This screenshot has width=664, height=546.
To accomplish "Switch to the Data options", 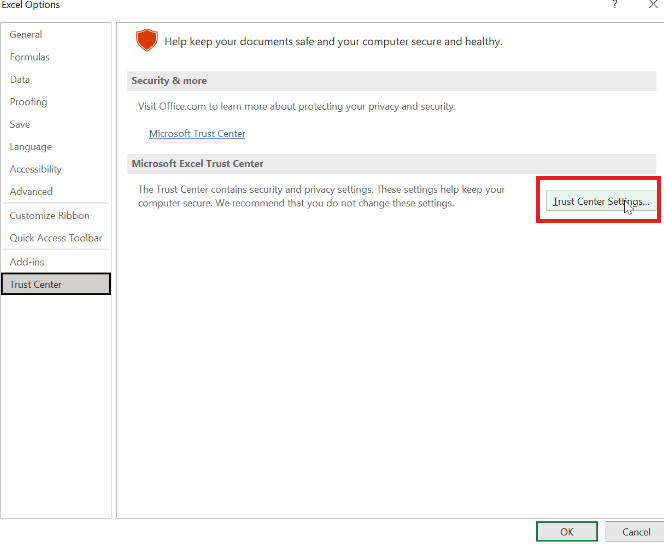I will pos(20,80).
